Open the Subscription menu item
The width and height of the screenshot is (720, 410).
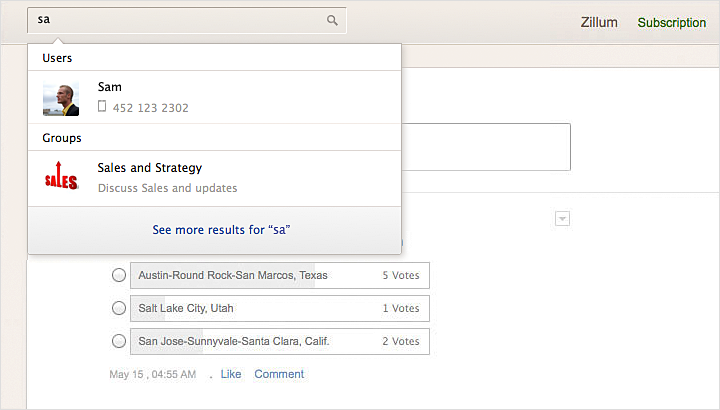point(672,22)
